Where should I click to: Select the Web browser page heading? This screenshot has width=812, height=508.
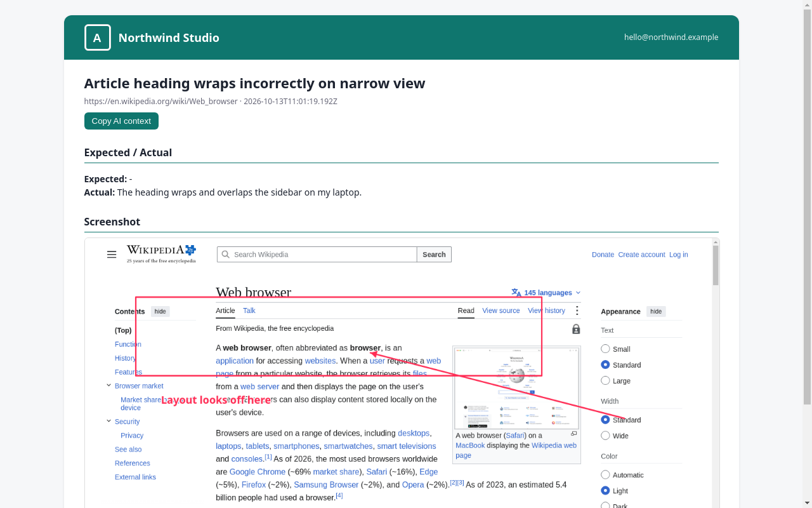tap(253, 292)
